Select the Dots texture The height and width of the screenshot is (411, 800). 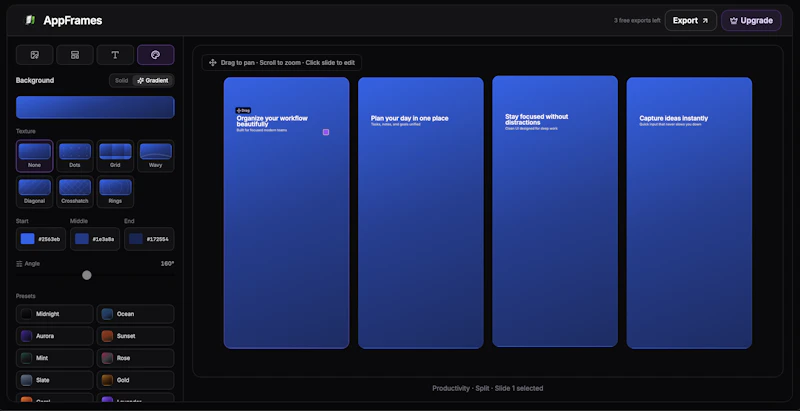point(75,156)
